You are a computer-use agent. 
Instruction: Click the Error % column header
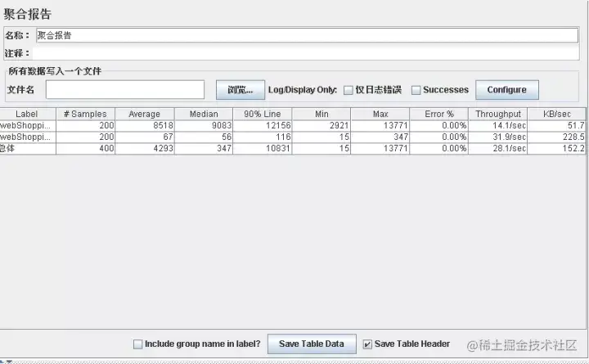click(439, 114)
